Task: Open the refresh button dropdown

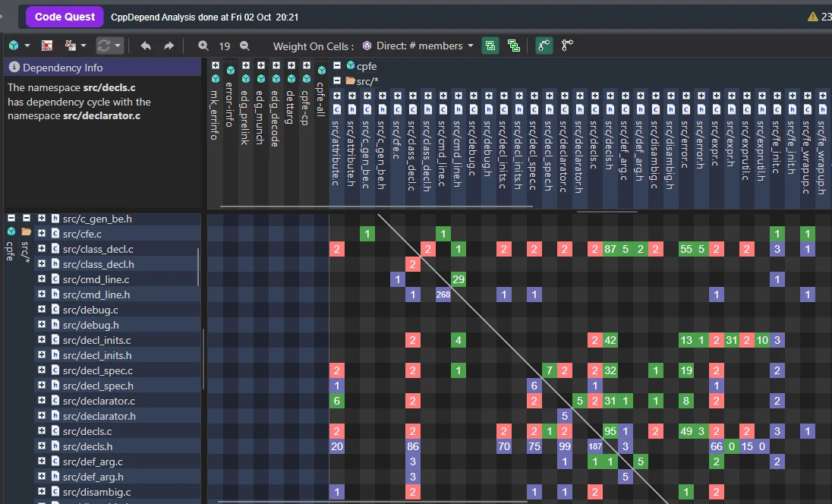Action: click(x=118, y=46)
